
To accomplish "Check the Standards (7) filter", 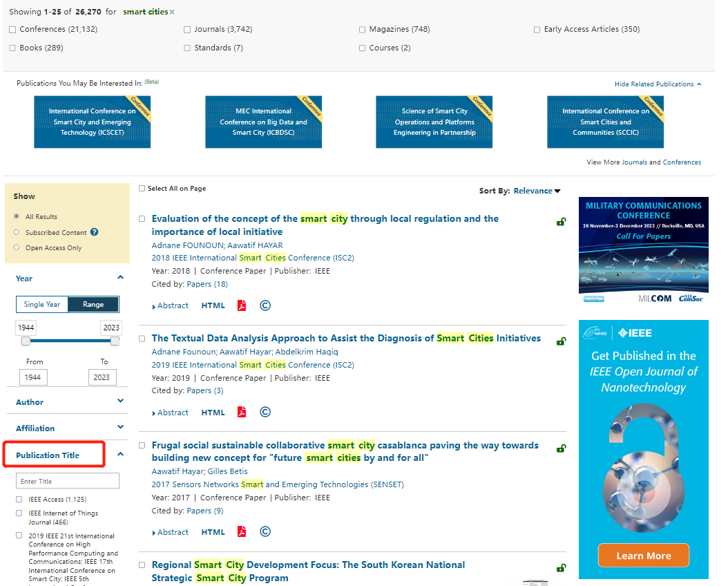I will [x=187, y=48].
